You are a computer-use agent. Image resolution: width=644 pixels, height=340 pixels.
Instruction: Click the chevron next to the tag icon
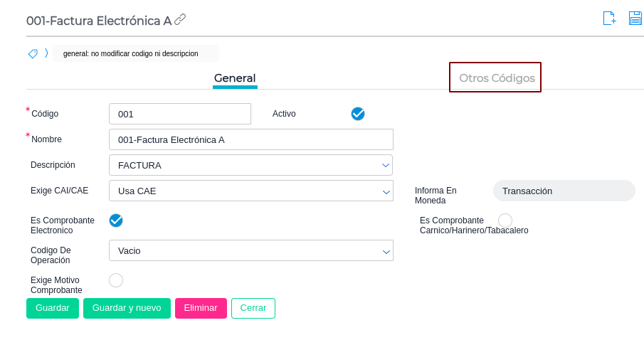(x=46, y=53)
